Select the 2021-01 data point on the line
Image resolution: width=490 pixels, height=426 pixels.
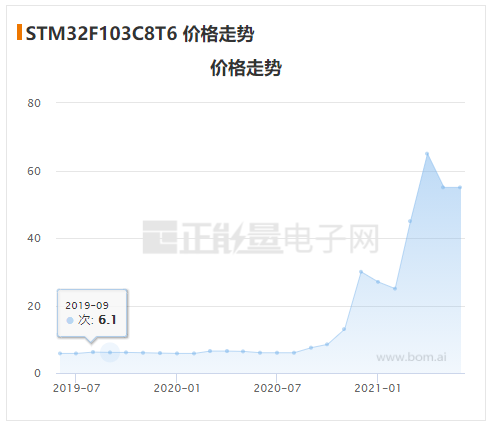[378, 282]
